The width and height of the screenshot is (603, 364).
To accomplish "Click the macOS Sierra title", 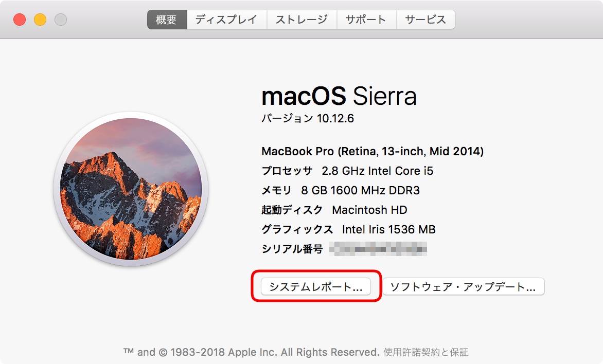I will 339,96.
